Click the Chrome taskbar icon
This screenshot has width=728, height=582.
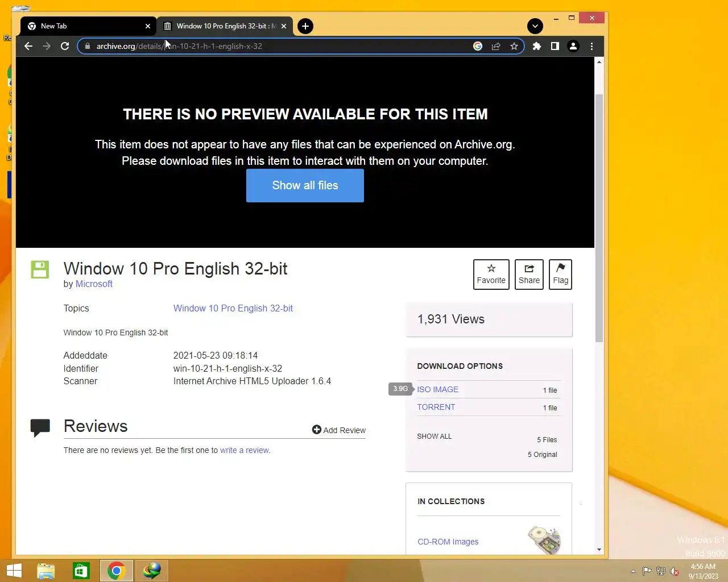point(117,571)
